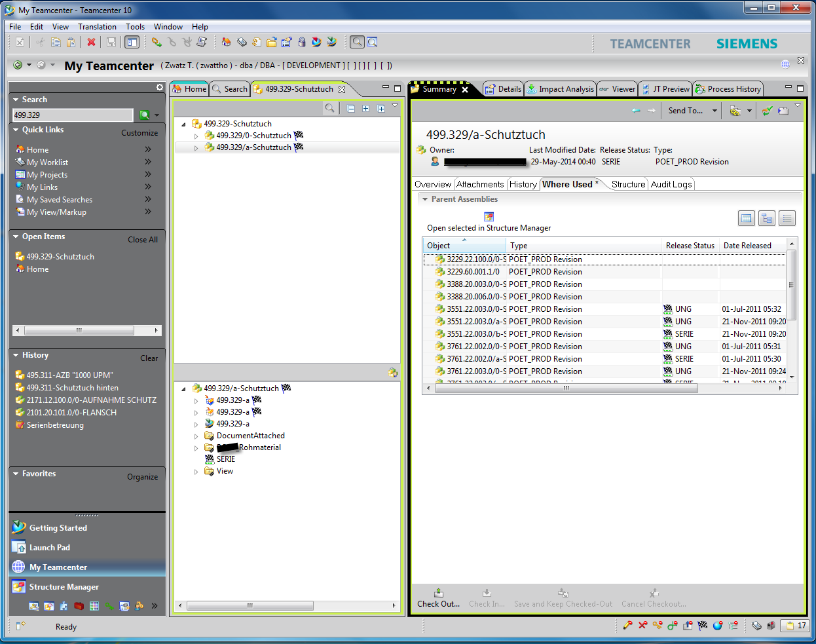Click the Customize link in Quick Links

(x=139, y=132)
